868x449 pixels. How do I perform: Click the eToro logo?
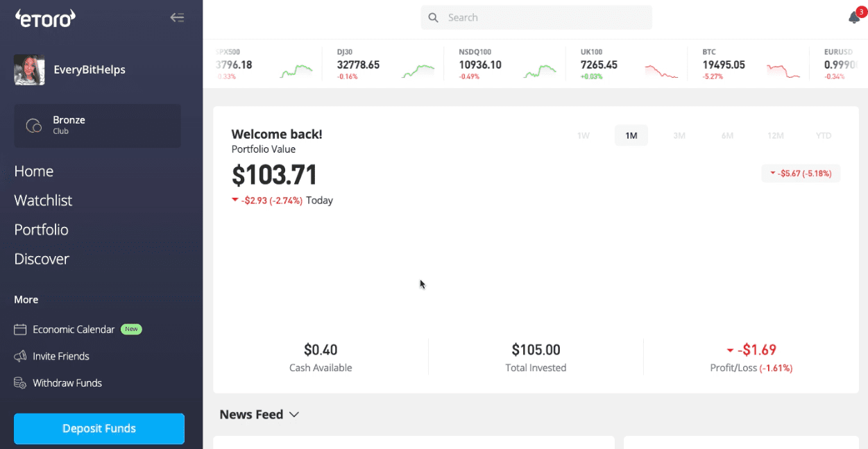45,19
